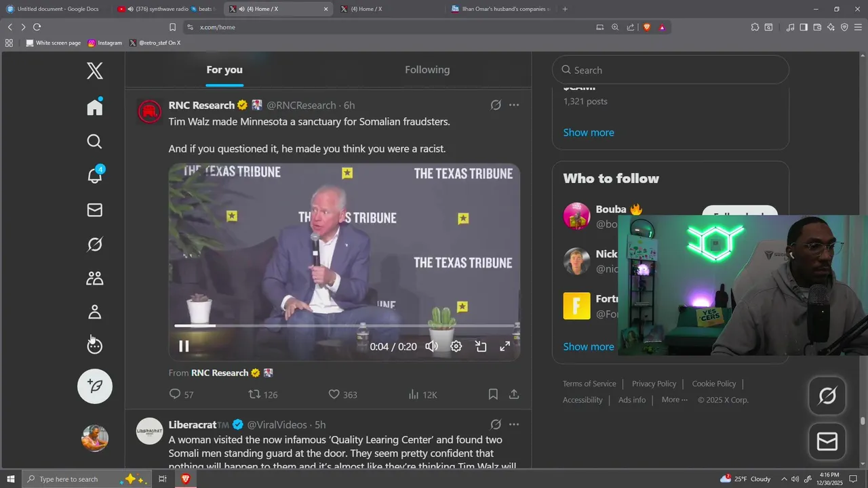Screen dimensions: 868x488
Task: Open More options circle in sidebar
Action: [95, 346]
